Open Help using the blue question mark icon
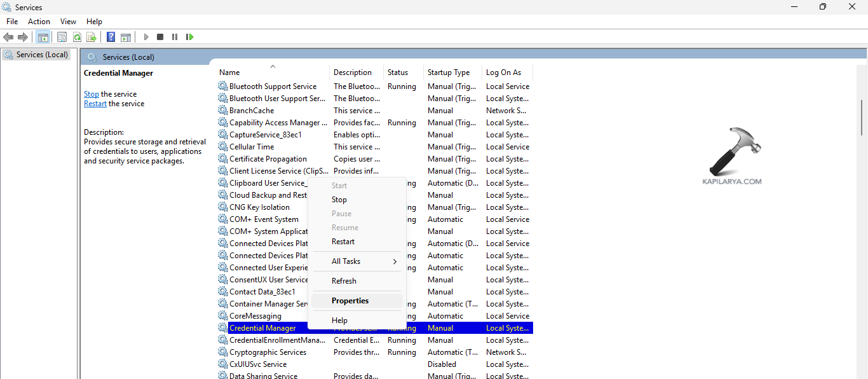Image resolution: width=868 pixels, height=379 pixels. [x=111, y=37]
